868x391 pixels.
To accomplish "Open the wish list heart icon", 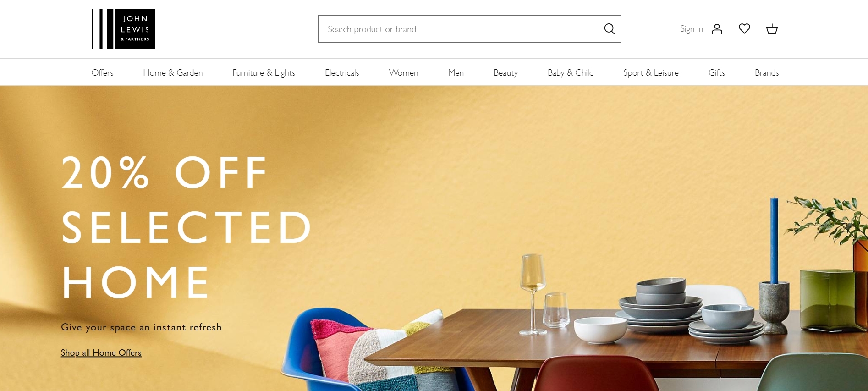I will point(744,29).
